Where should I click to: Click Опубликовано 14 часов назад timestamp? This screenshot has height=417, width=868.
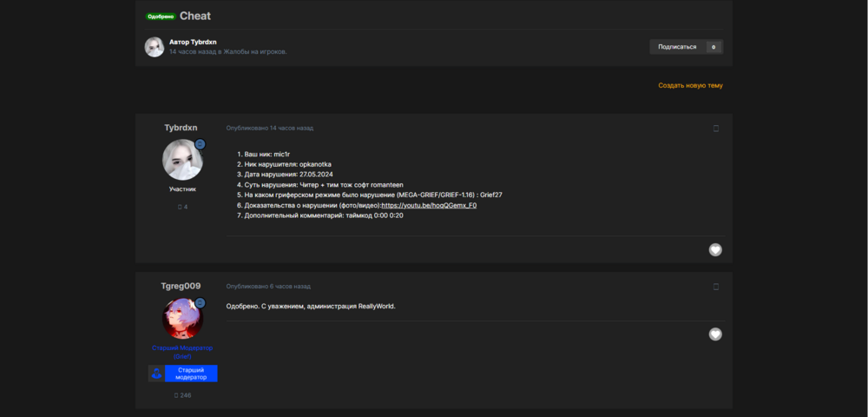(x=270, y=128)
